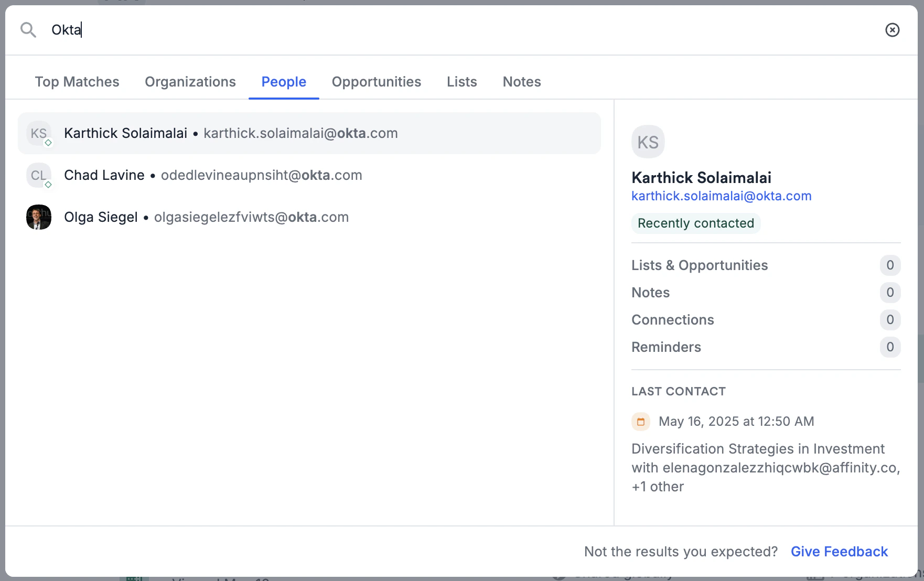
Task: Click the "Not the results you expected?" text
Action: point(681,552)
